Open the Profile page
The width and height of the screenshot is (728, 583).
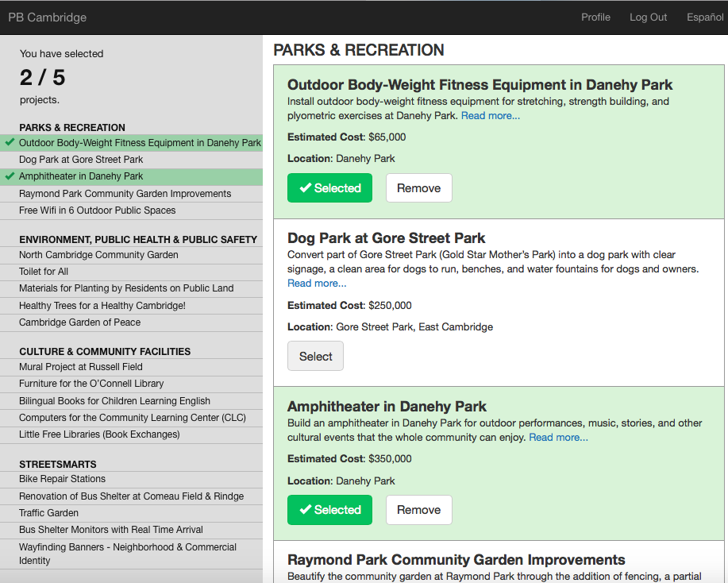(x=595, y=17)
